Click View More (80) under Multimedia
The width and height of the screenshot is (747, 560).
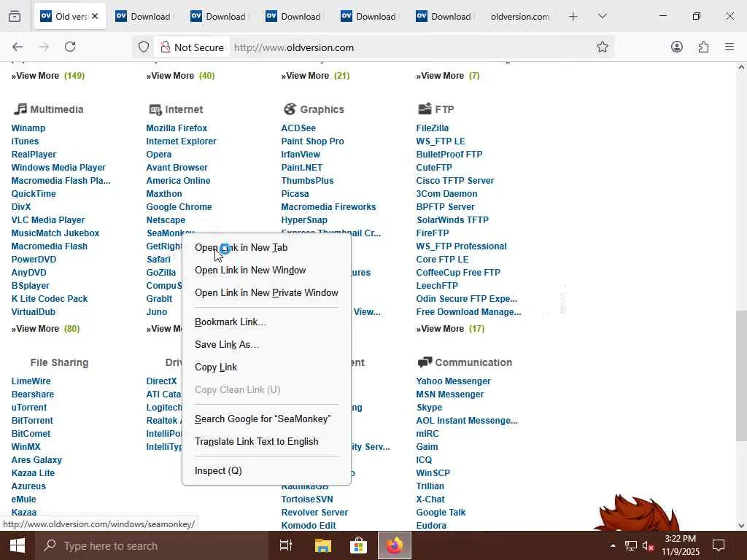click(x=45, y=329)
